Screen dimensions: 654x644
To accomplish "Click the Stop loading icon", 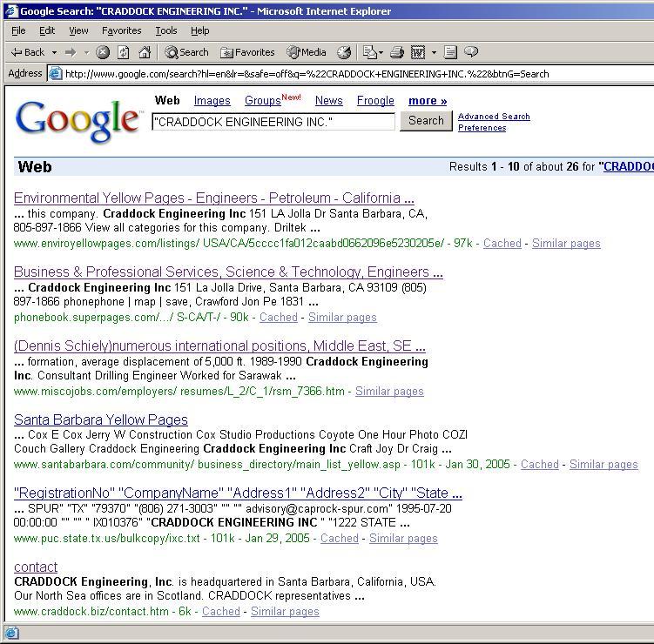I will [103, 52].
